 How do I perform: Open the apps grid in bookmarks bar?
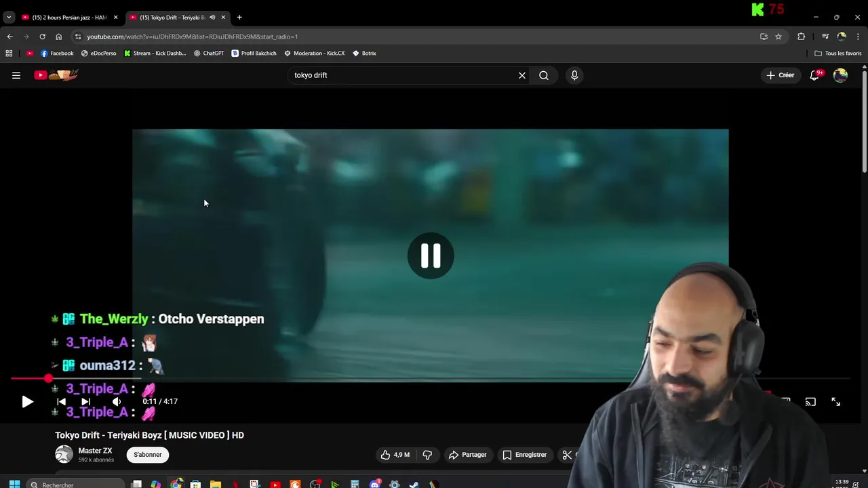click(x=9, y=53)
